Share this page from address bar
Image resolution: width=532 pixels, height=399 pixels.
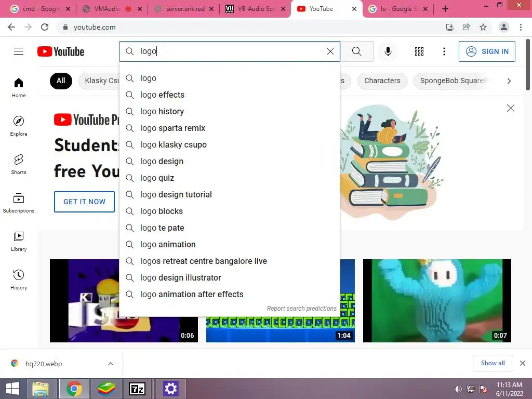pyautogui.click(x=467, y=27)
